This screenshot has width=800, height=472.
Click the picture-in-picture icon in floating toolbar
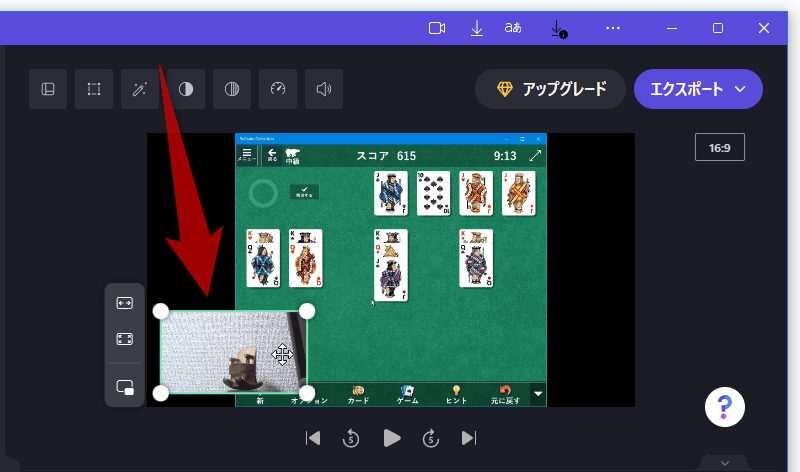click(x=124, y=387)
